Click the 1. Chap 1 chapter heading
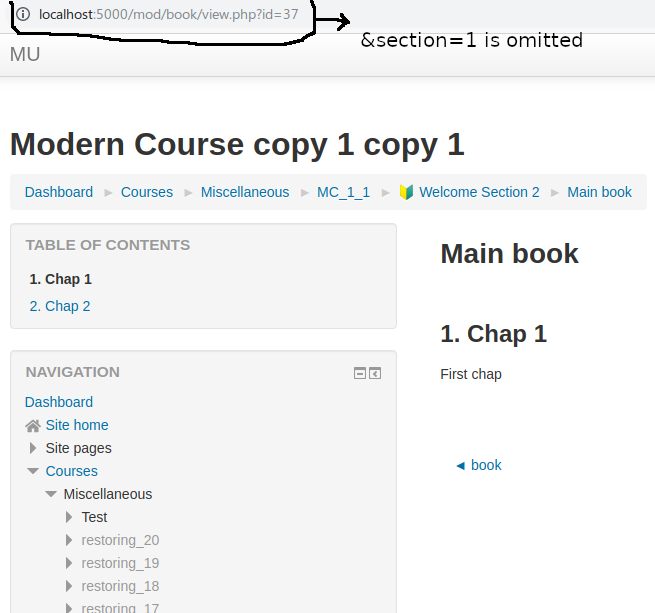The image size is (655, 613). coord(493,334)
